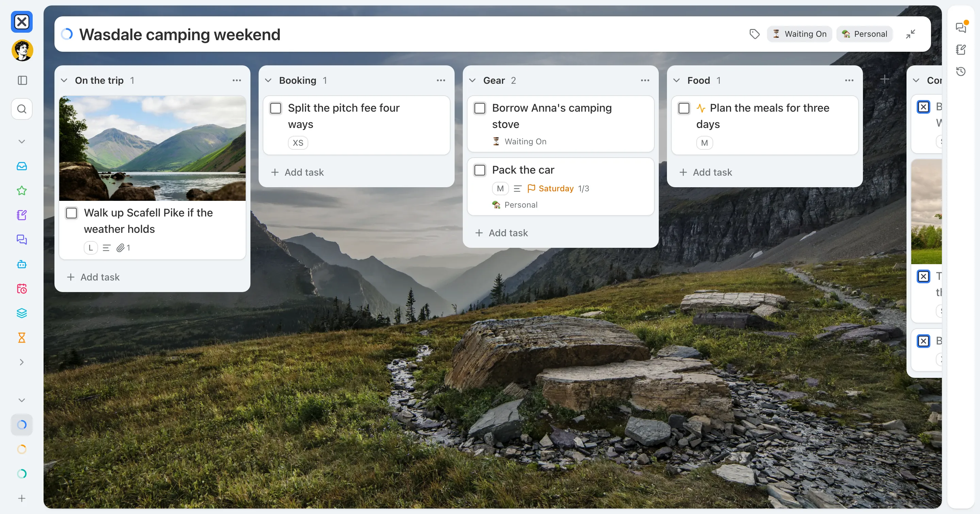The width and height of the screenshot is (980, 514).
Task: Open the red calendar clock icon
Action: tap(22, 288)
